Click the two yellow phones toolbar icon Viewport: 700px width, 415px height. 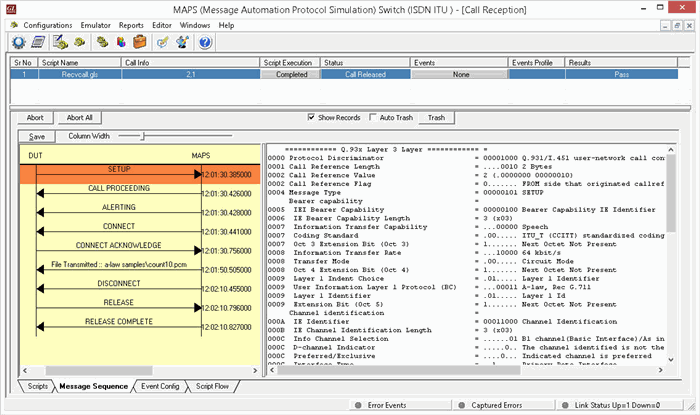[x=103, y=42]
